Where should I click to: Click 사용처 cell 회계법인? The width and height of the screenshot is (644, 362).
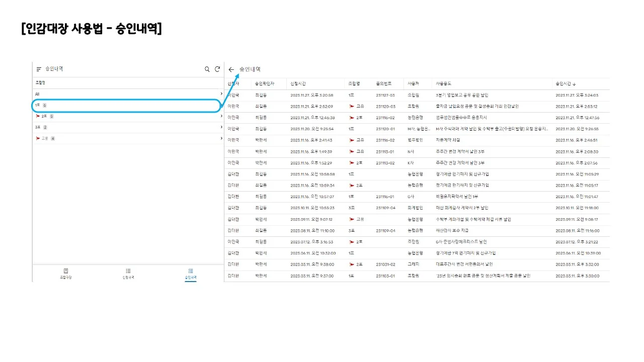tap(416, 208)
